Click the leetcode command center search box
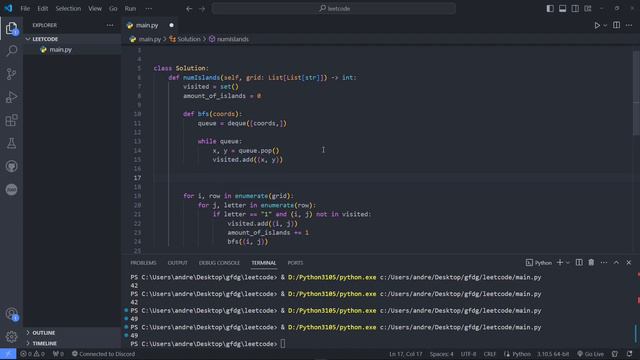640x360 pixels. (x=333, y=9)
